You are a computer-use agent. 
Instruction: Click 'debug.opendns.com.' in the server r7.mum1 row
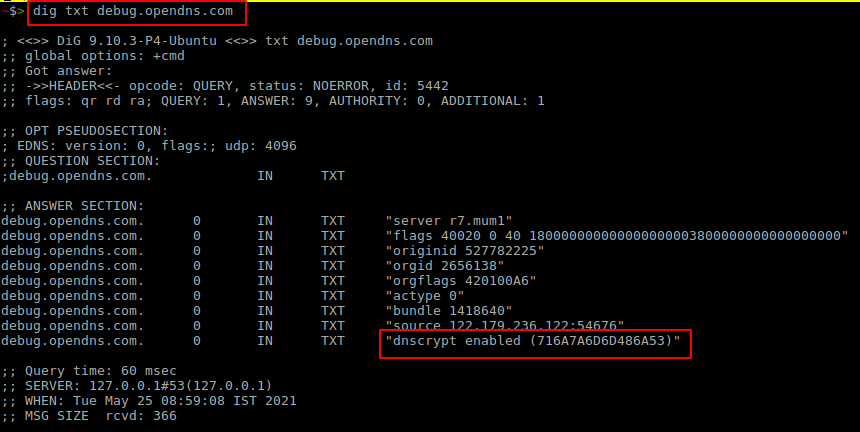[72, 221]
